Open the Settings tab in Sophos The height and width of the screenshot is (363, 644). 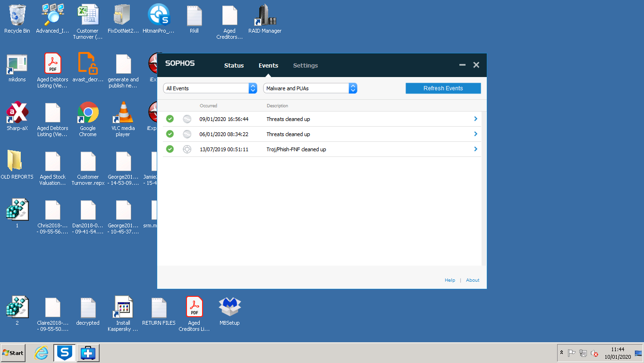pos(305,66)
